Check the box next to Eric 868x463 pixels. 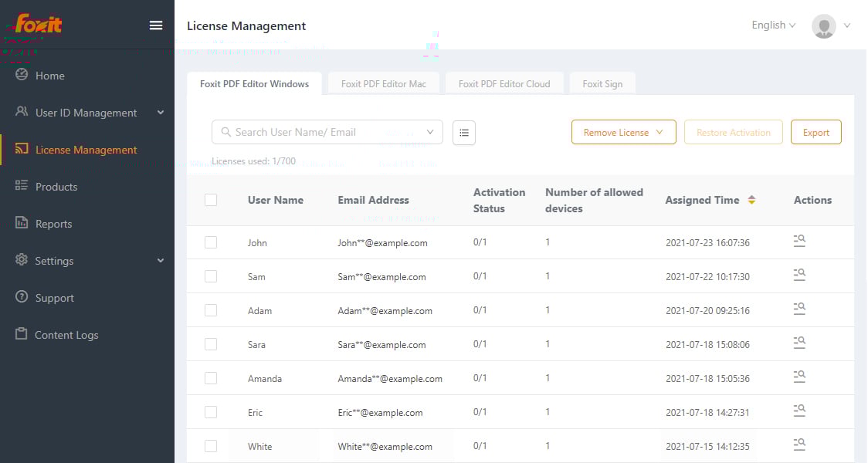[211, 412]
